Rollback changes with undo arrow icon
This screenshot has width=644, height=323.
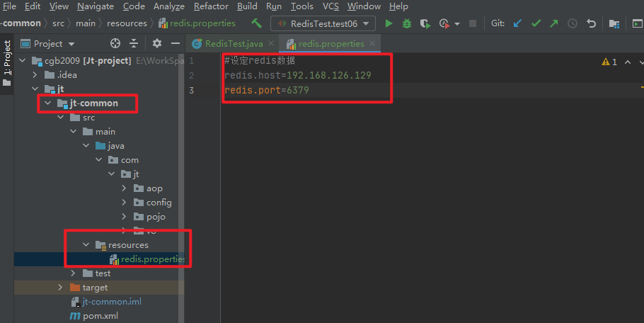(591, 23)
